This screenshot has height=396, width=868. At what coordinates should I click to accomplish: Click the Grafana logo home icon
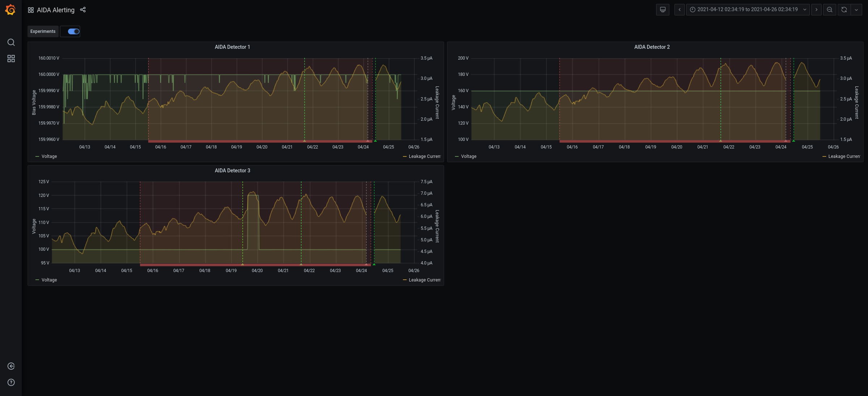(x=10, y=10)
